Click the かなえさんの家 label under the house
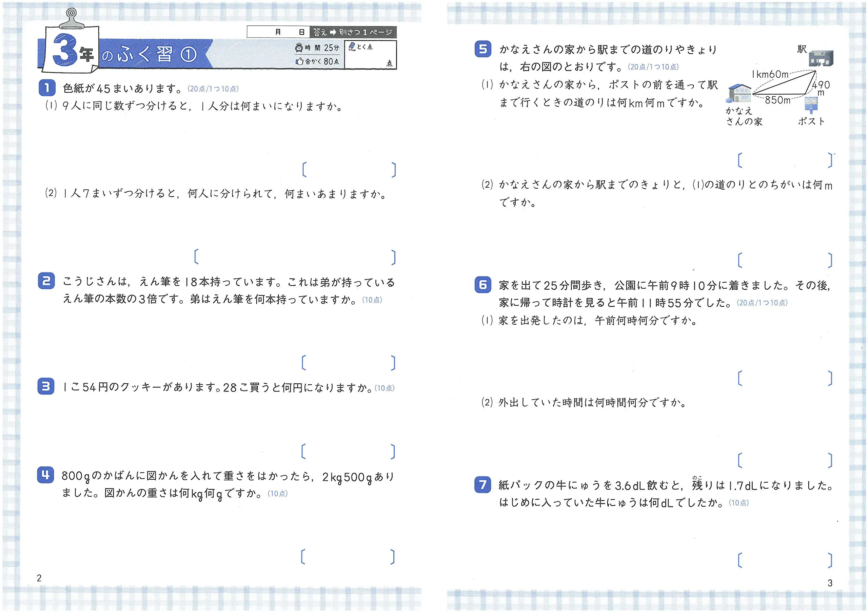868x613 pixels. (744, 116)
